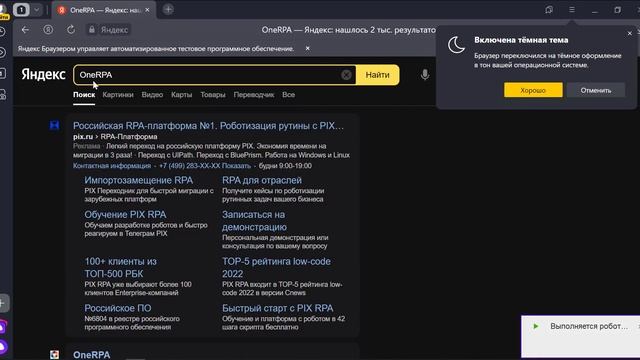Open a new tab with the plus icon
The image size is (640, 360).
tap(168, 9)
